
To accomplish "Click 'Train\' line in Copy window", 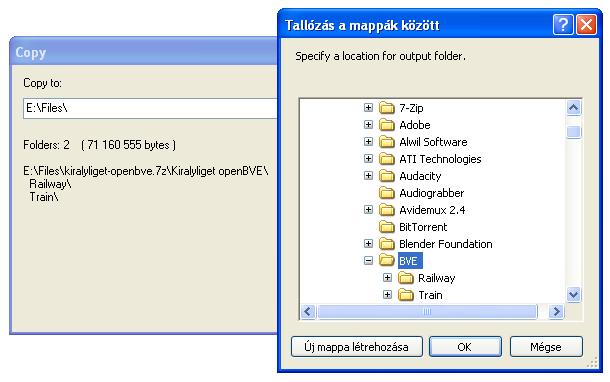I will [44, 196].
